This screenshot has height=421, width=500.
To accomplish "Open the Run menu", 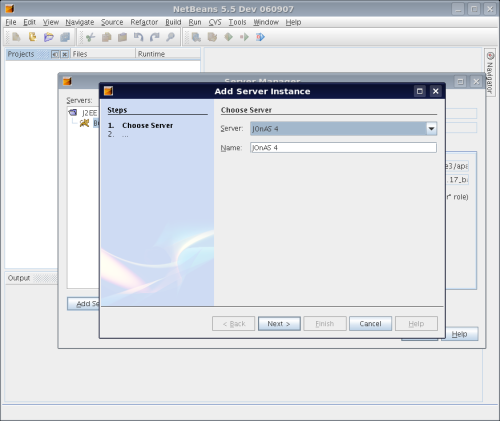I will point(195,22).
